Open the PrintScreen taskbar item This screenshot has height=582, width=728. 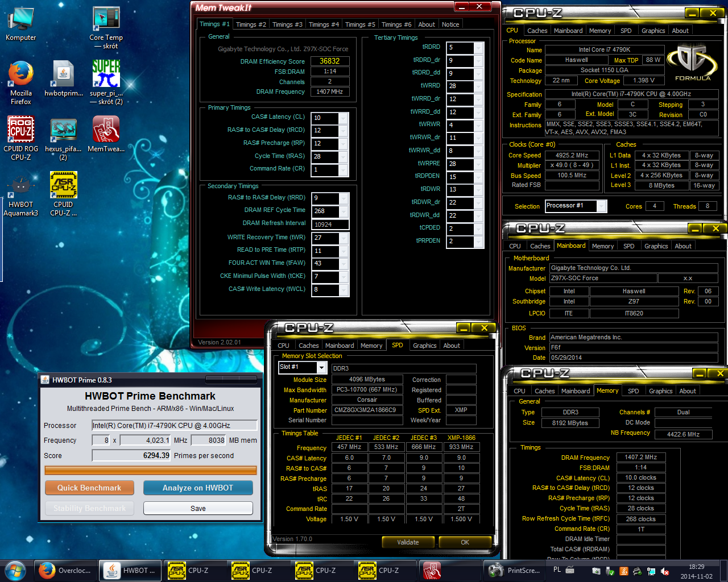click(515, 571)
